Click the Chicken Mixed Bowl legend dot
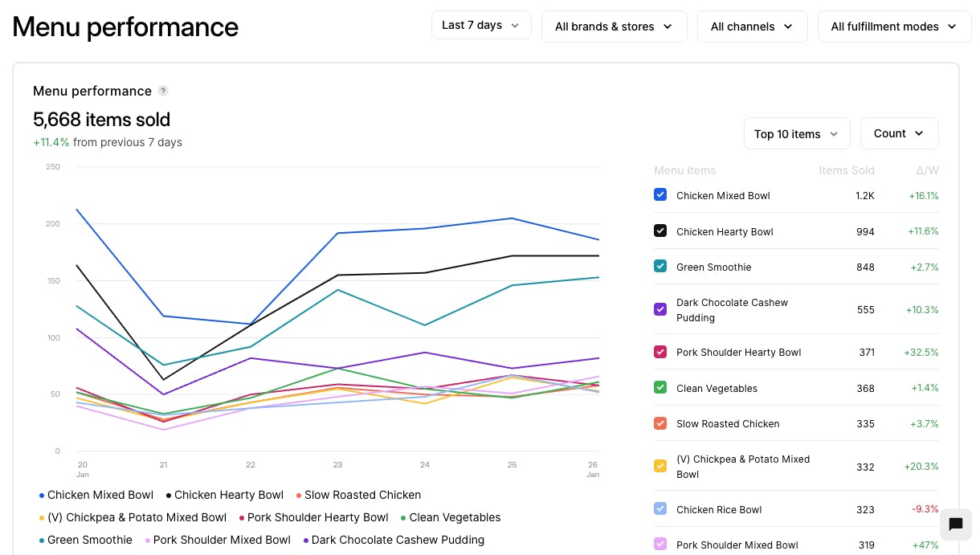 pyautogui.click(x=42, y=496)
